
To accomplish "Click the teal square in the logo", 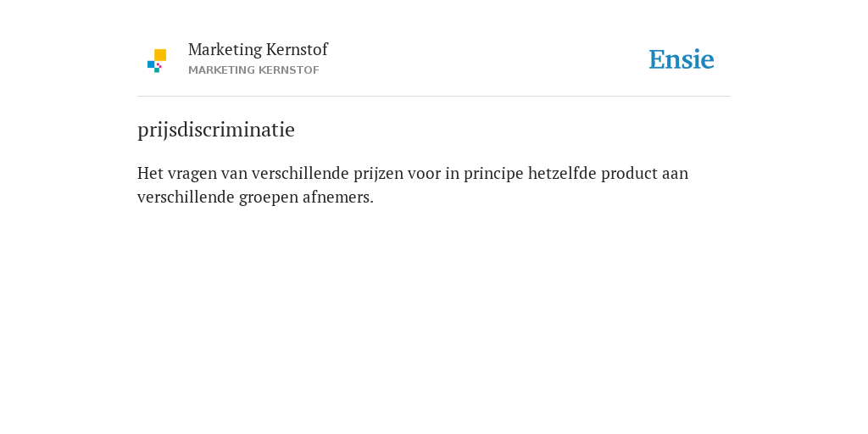I will point(157,70).
